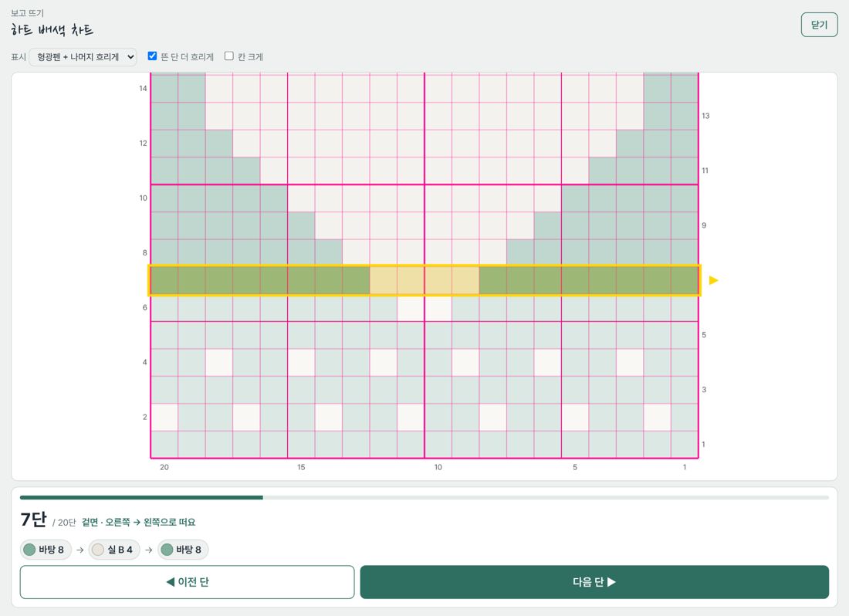Click the yellow current-row arrow marker

tap(714, 280)
